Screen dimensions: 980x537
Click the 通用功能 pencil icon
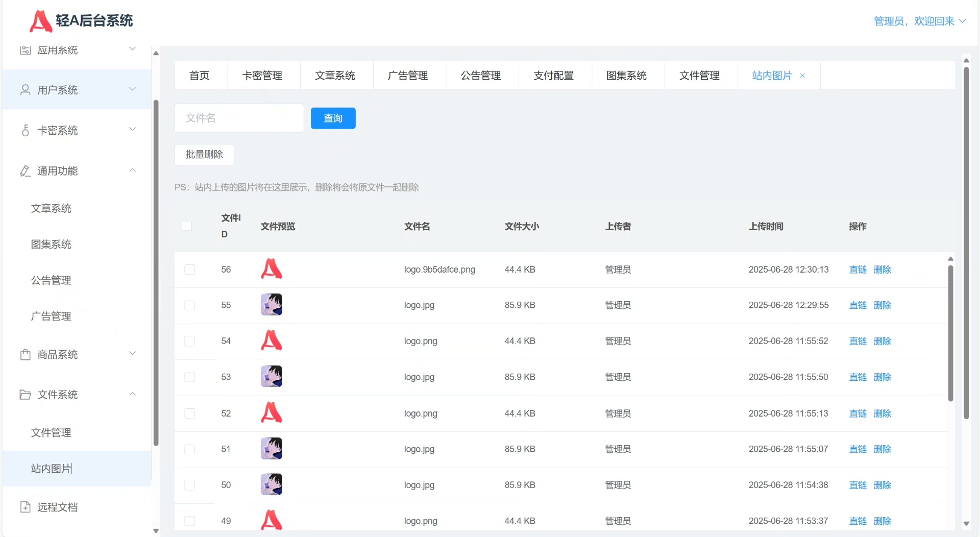pos(25,171)
